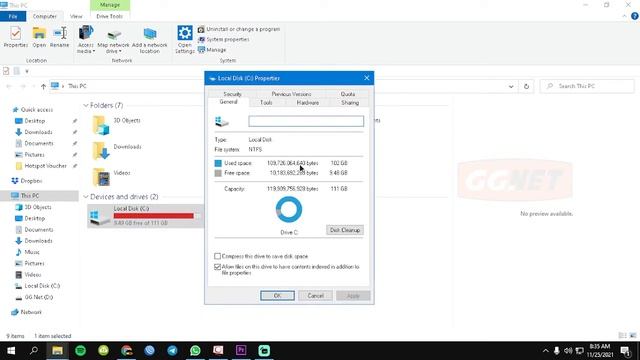Select Local Disk (C:) in navigation pane

[x=38, y=286]
